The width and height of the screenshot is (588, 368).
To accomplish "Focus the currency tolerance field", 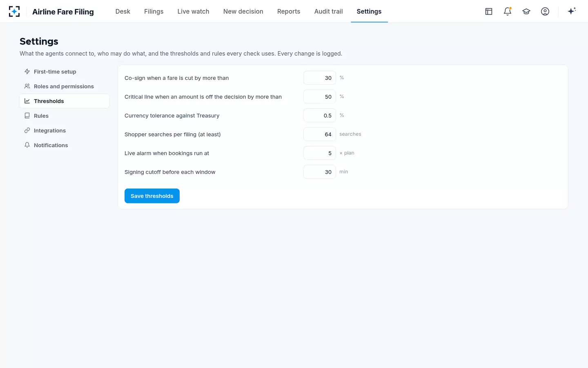I will (320, 115).
